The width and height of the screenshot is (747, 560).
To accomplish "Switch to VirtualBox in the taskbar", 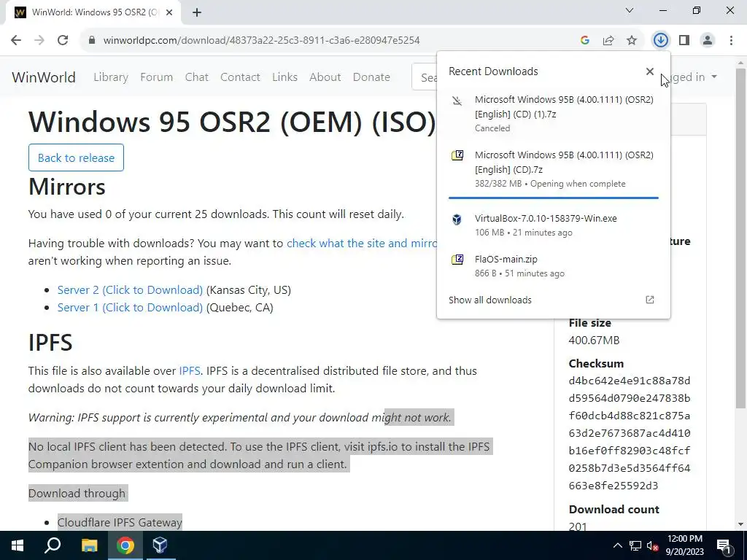I will pos(160,545).
